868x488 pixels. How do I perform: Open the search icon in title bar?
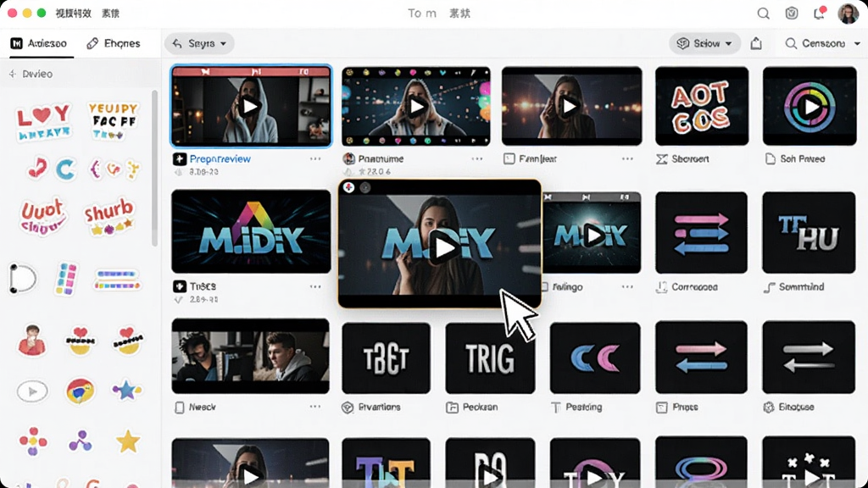(764, 14)
